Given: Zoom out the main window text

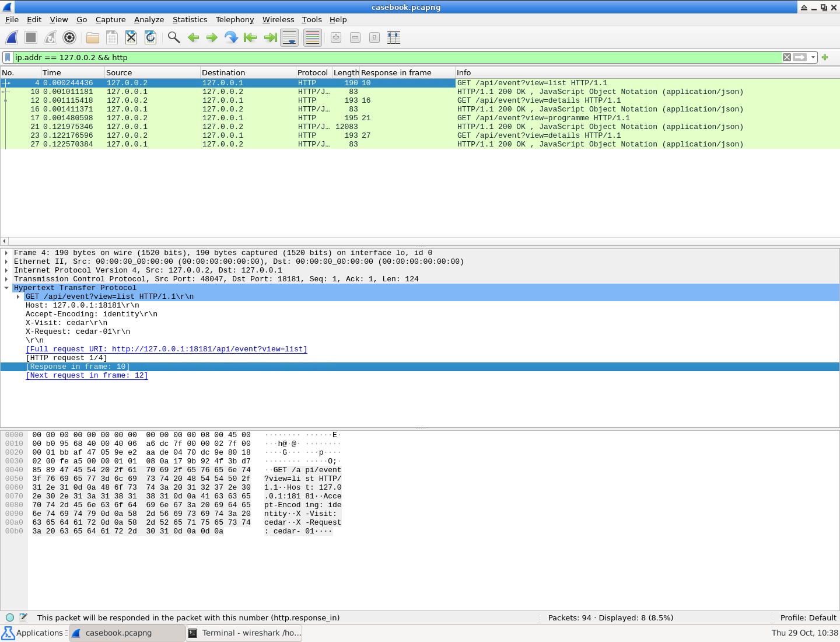Looking at the screenshot, I should tap(355, 37).
